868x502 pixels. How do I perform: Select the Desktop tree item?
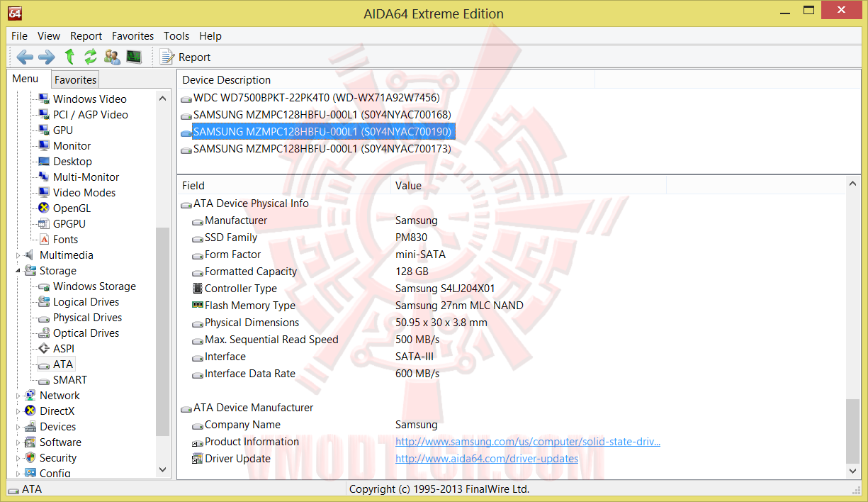click(x=72, y=162)
